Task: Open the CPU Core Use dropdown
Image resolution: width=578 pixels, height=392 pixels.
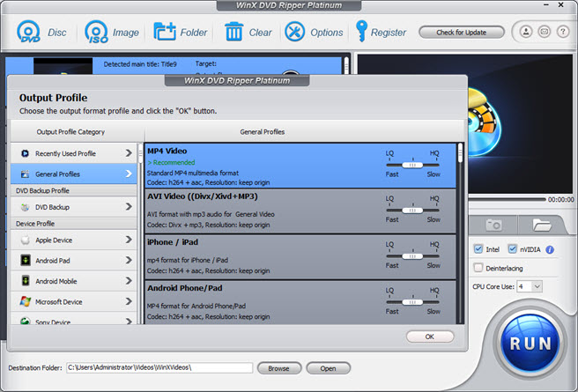Action: click(530, 286)
